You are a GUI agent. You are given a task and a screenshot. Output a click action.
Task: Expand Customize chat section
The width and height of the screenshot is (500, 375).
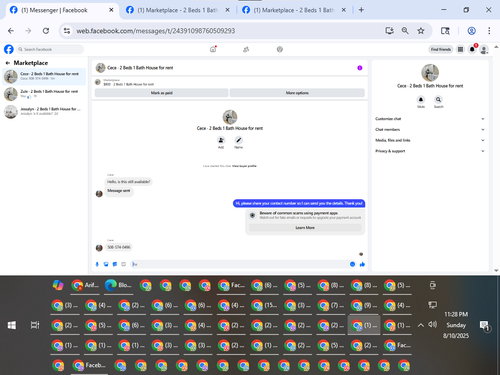[430, 119]
